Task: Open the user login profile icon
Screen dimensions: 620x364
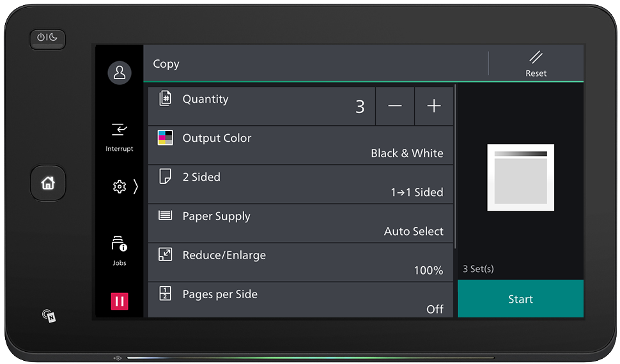Action: [120, 73]
